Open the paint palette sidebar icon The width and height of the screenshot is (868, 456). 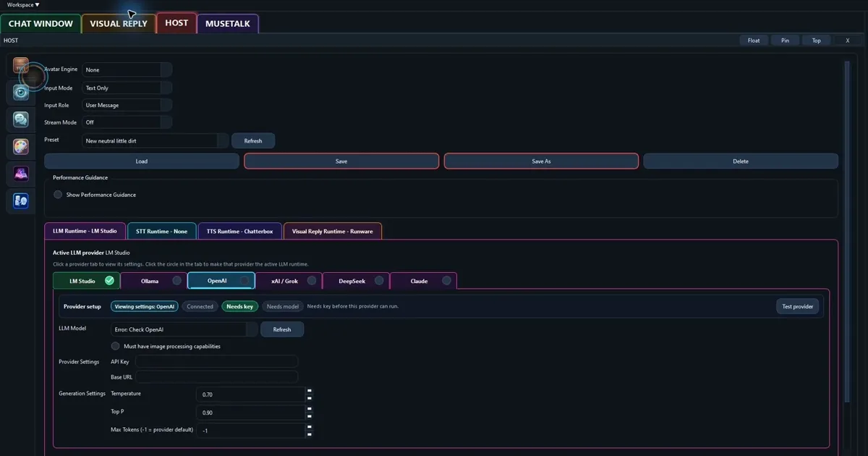pos(21,147)
